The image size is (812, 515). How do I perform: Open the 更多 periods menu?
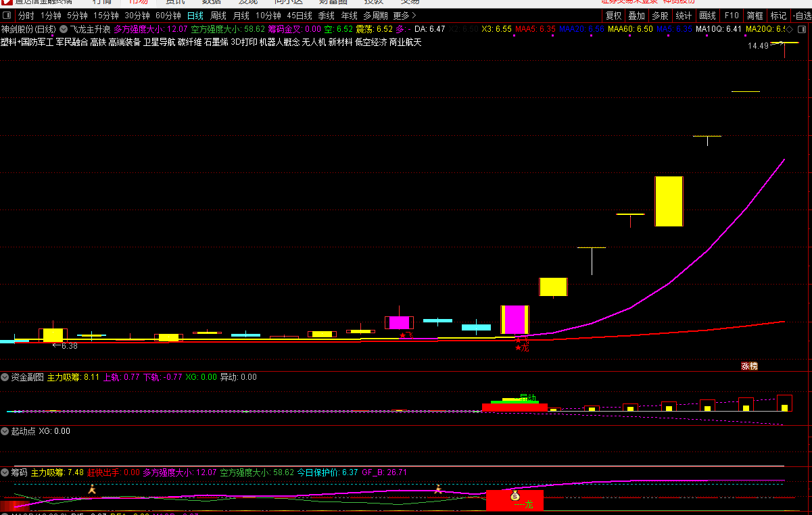coord(404,16)
